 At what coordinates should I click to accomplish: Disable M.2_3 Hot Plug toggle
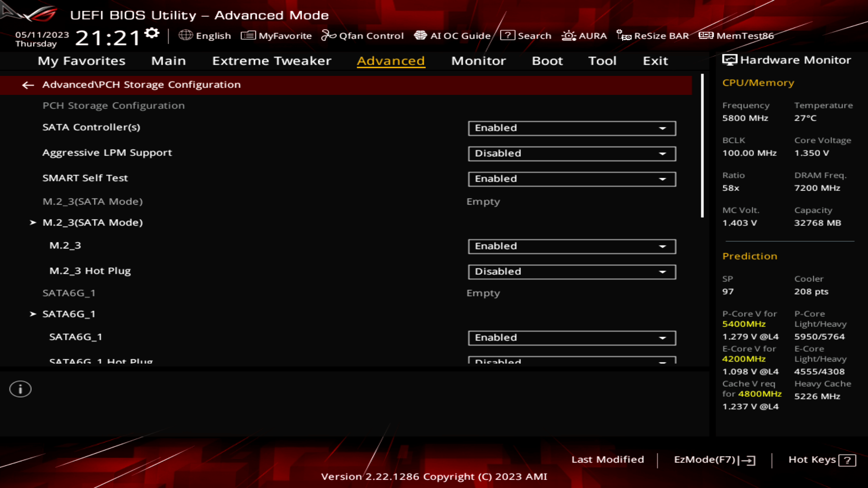[x=571, y=271]
